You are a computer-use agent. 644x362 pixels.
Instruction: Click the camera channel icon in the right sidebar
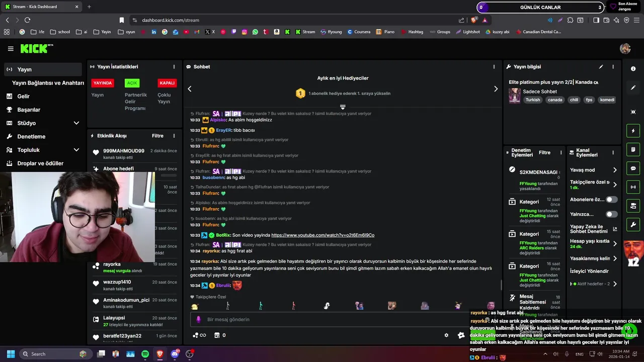633,206
